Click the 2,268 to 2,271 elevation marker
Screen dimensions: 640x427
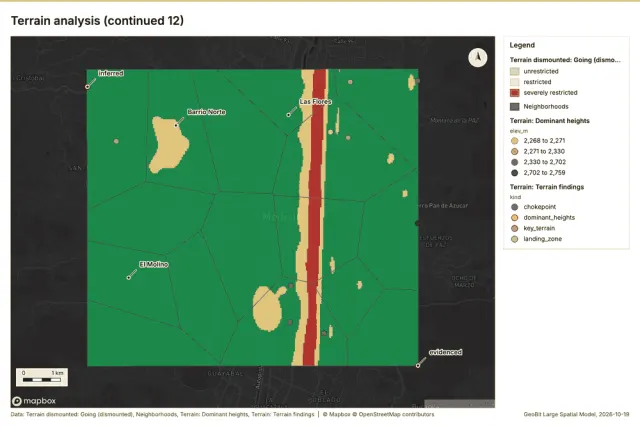pyautogui.click(x=515, y=141)
